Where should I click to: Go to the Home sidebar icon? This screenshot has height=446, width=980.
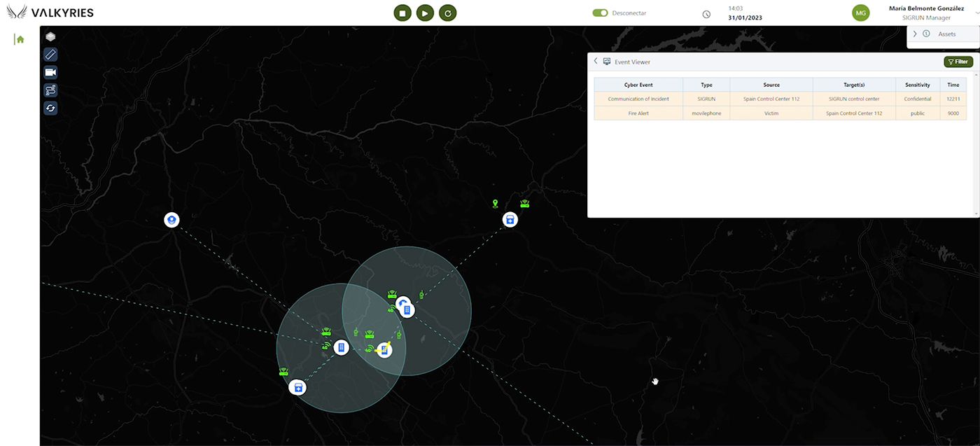tap(20, 39)
